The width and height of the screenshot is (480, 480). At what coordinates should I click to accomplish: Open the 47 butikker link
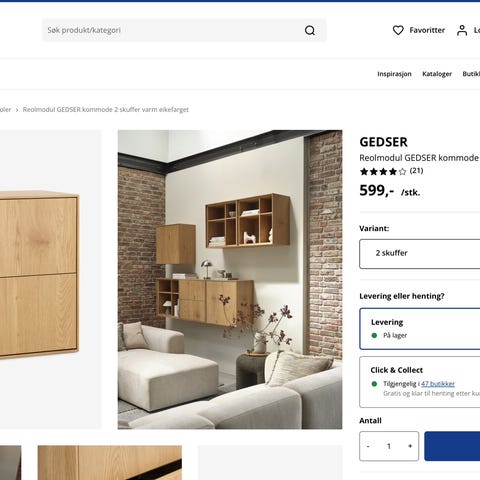[438, 384]
